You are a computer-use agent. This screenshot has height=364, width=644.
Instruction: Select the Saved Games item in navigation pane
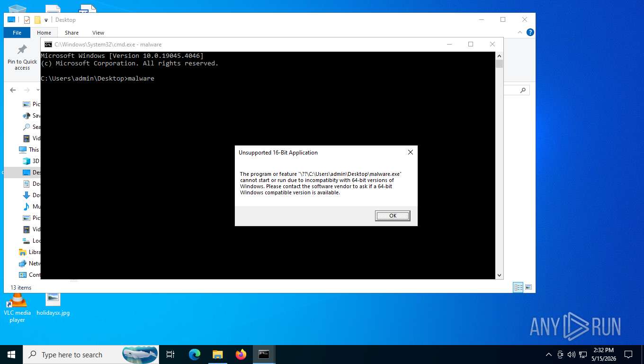point(31,116)
